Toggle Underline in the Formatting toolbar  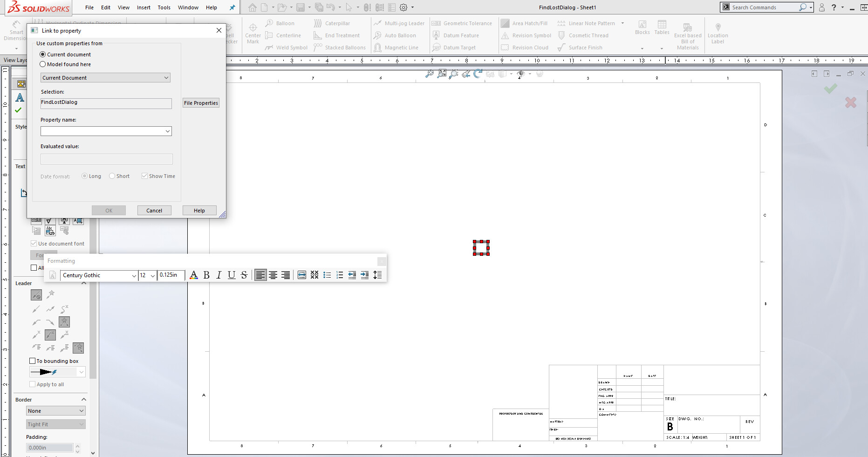click(x=231, y=275)
